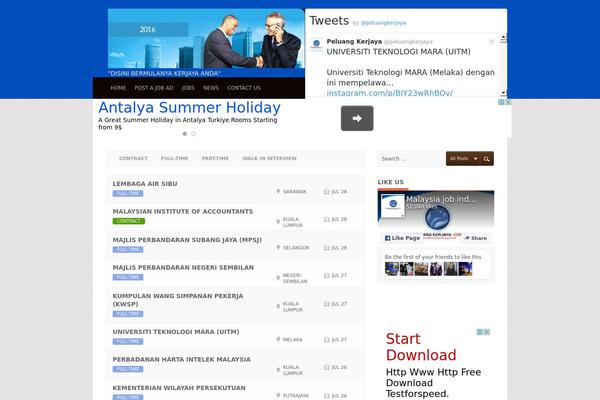
Task: Click location pin icon beside Selangor
Action: click(278, 248)
